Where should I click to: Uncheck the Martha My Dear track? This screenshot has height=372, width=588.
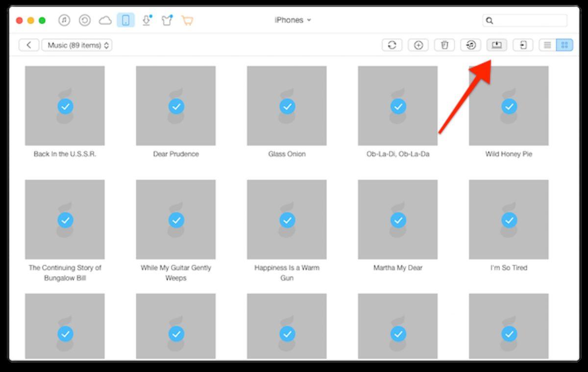(398, 220)
